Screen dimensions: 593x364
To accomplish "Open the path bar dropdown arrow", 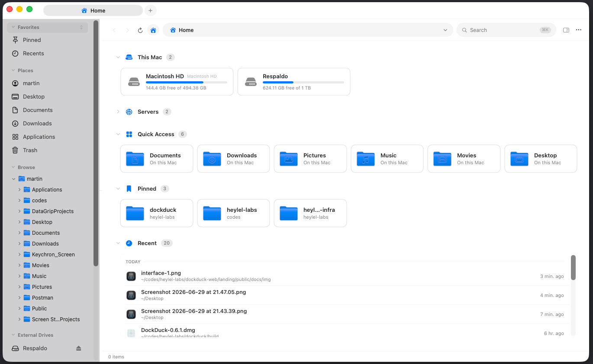I will click(445, 30).
